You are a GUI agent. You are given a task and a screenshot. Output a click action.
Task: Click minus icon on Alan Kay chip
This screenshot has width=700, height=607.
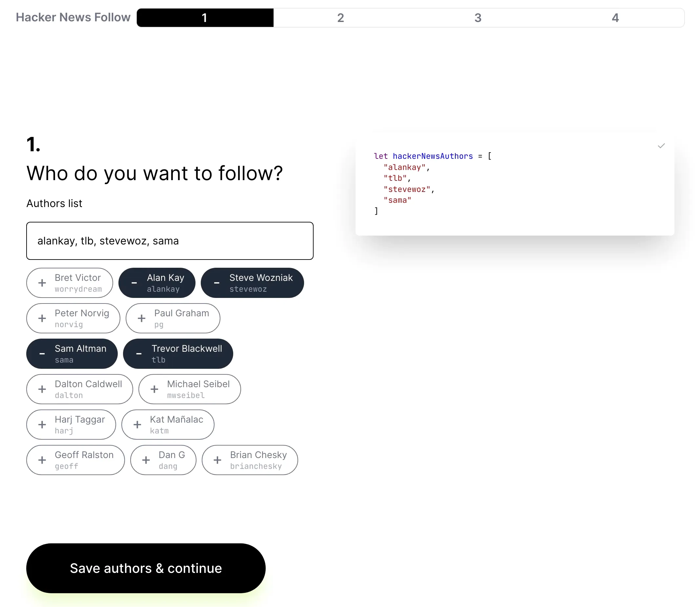pyautogui.click(x=134, y=283)
